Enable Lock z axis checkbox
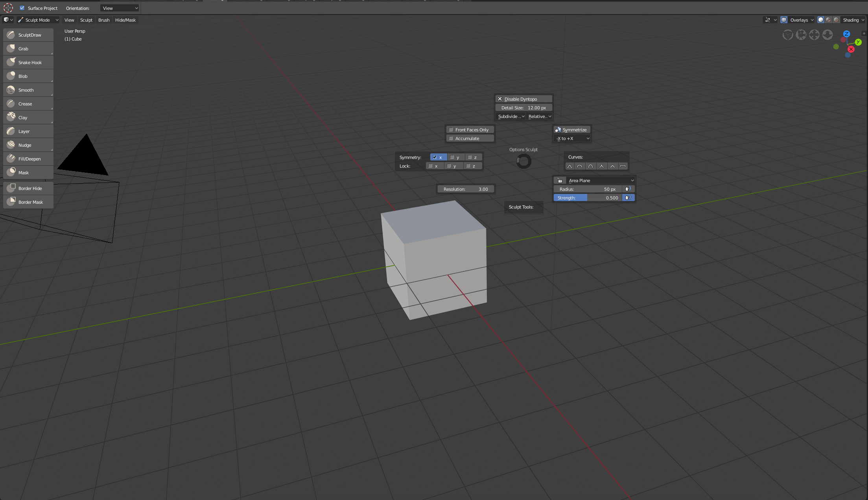 [472, 166]
